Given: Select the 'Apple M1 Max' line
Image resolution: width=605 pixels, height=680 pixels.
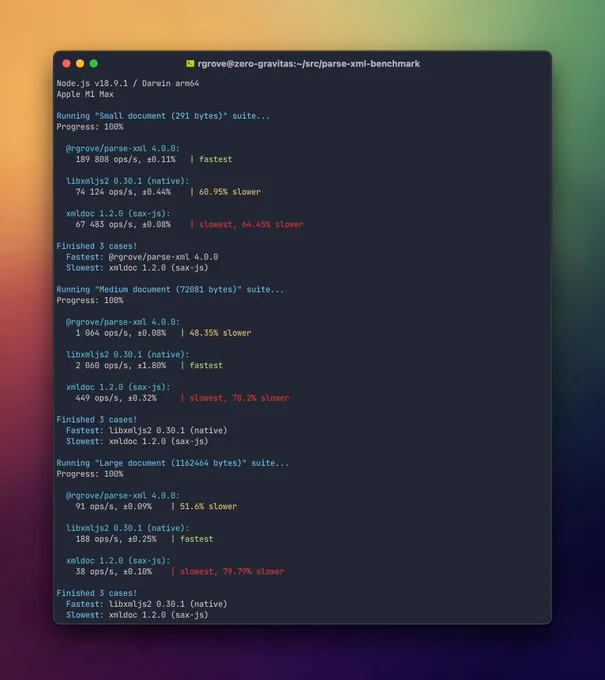Looking at the screenshot, I should point(85,94).
